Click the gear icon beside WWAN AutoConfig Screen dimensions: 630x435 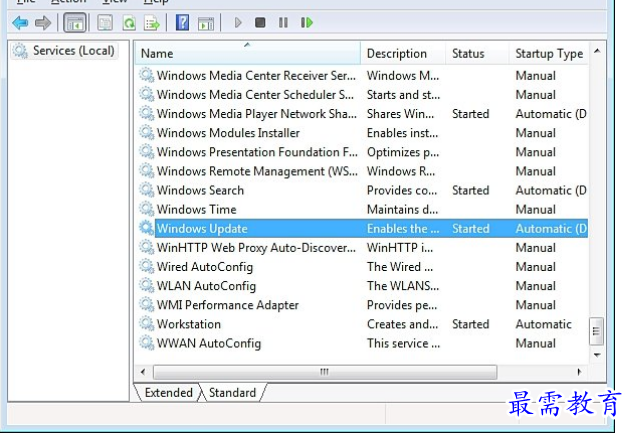coord(147,343)
